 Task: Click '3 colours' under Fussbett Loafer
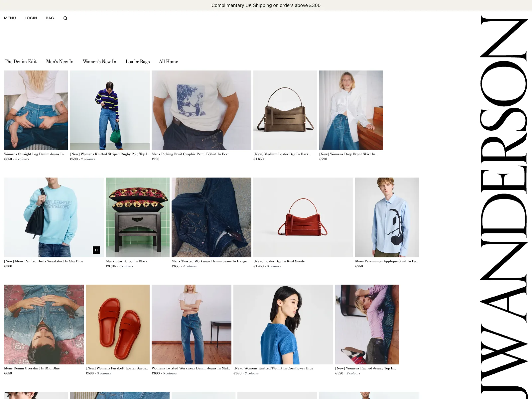coord(104,373)
